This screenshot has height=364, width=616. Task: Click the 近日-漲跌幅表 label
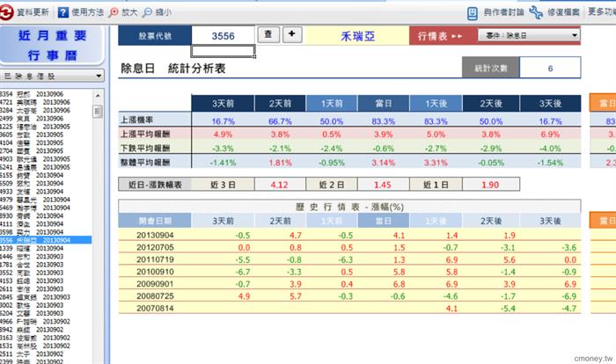(155, 184)
